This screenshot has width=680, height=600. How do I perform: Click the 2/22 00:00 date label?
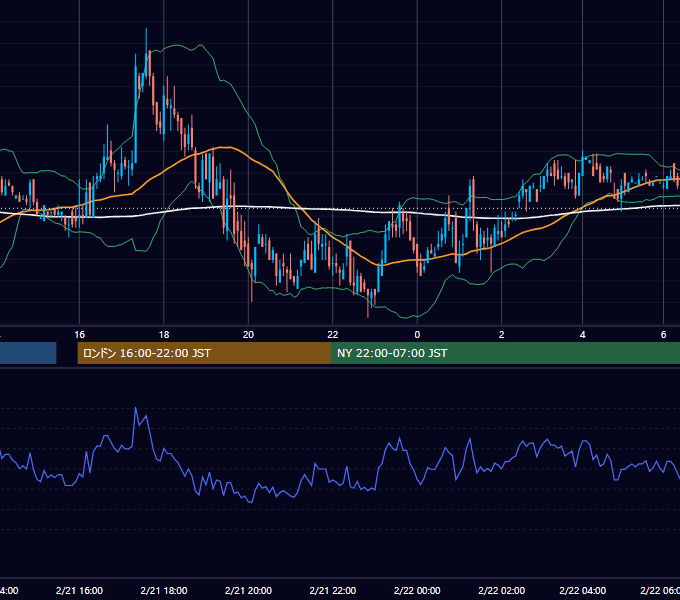tap(417, 591)
